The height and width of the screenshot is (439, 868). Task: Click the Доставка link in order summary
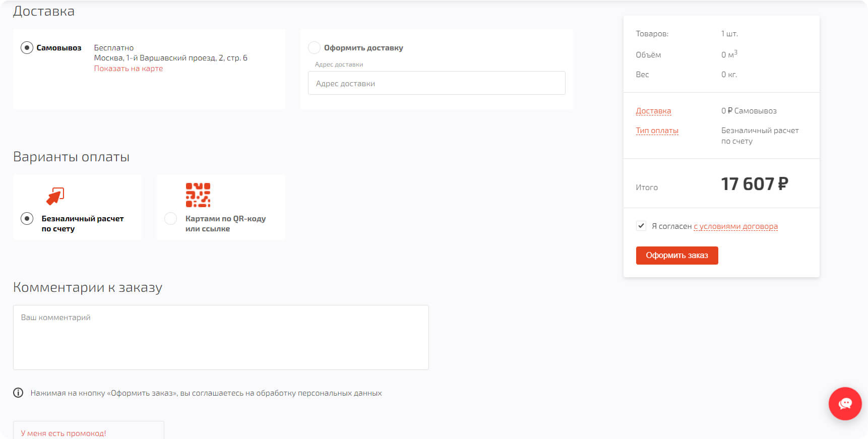pos(653,111)
